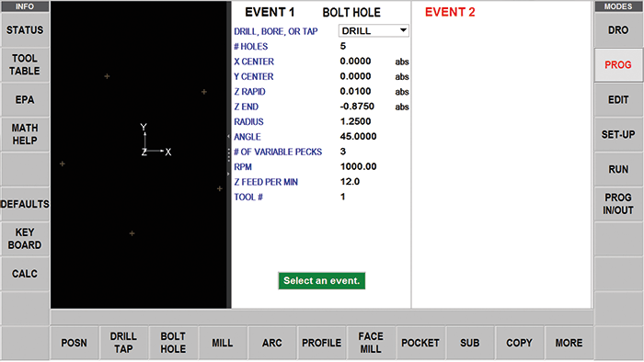Open the TOOL TABLE info screen
Viewport: 644px width, 362px height.
pyautogui.click(x=25, y=65)
